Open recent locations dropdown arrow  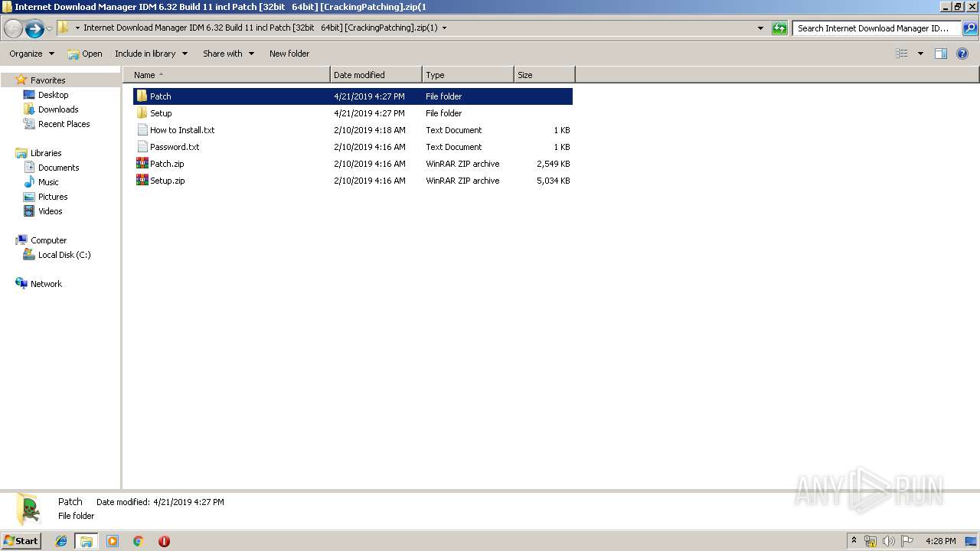(x=50, y=28)
